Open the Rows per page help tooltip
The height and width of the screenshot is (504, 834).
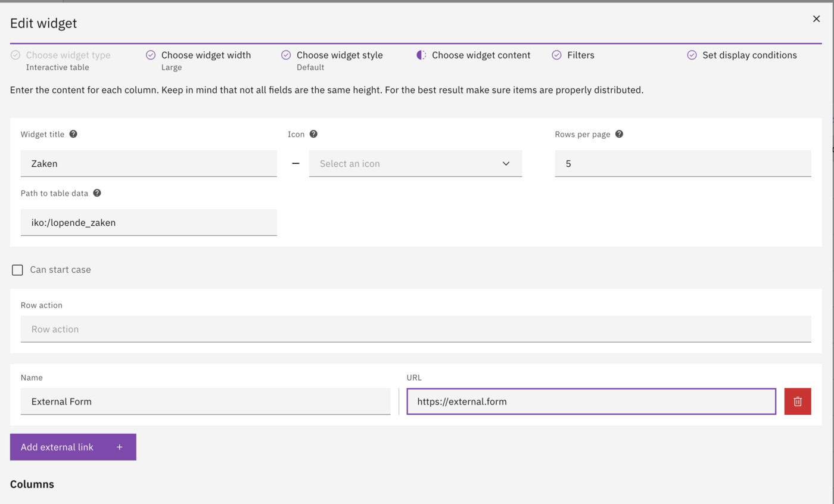tap(618, 134)
